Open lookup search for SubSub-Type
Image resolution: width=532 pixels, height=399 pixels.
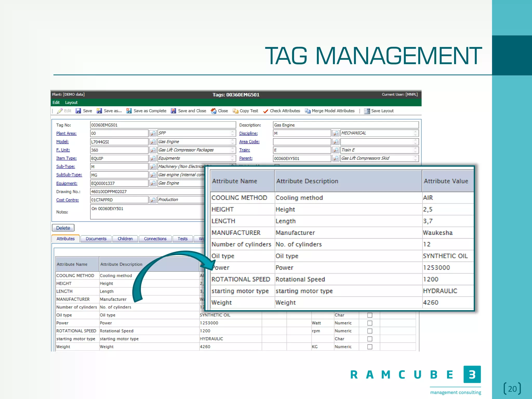click(153, 175)
